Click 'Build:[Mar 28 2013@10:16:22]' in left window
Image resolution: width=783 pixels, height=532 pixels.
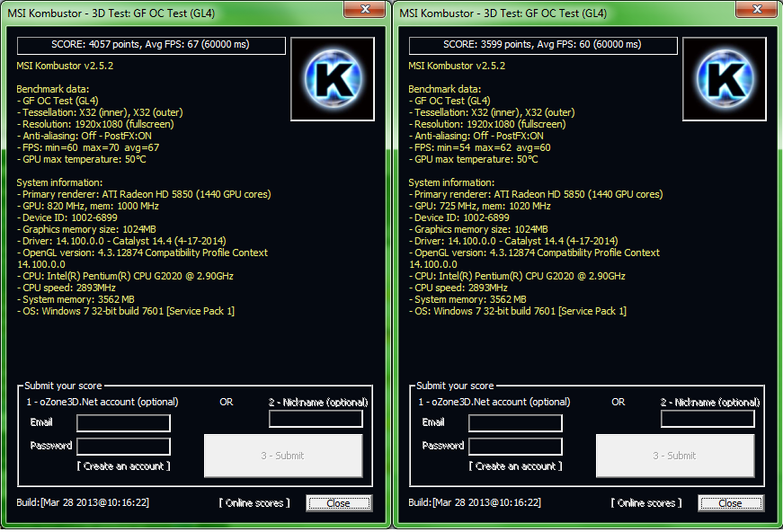click(83, 502)
